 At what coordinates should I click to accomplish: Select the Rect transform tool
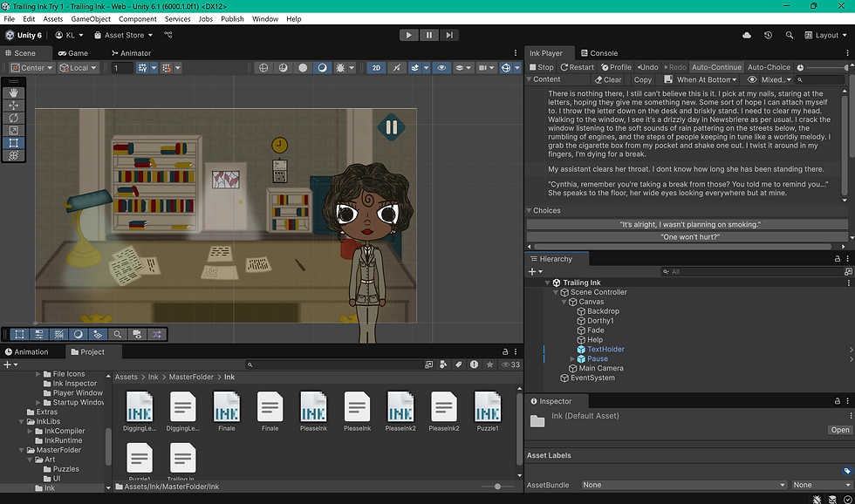[14, 143]
